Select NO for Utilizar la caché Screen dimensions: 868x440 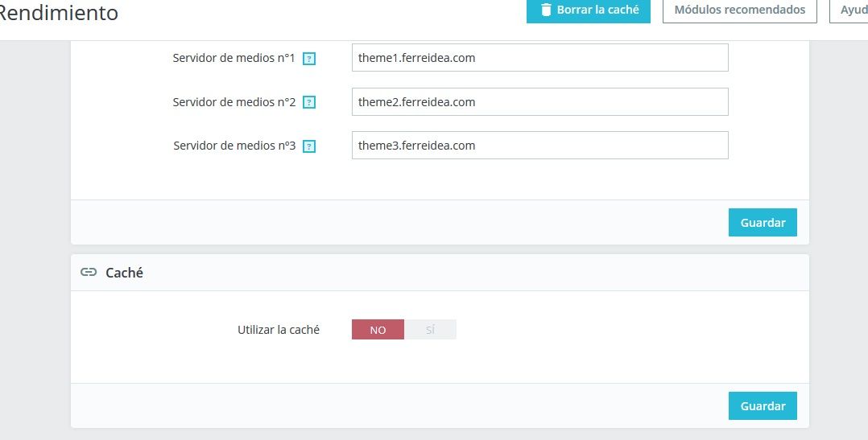point(378,330)
